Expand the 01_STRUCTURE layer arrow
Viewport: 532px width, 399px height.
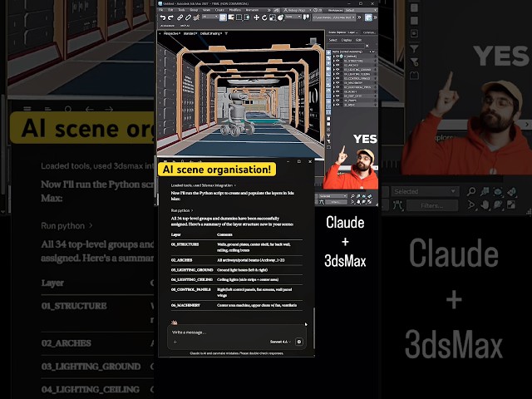(x=334, y=61)
